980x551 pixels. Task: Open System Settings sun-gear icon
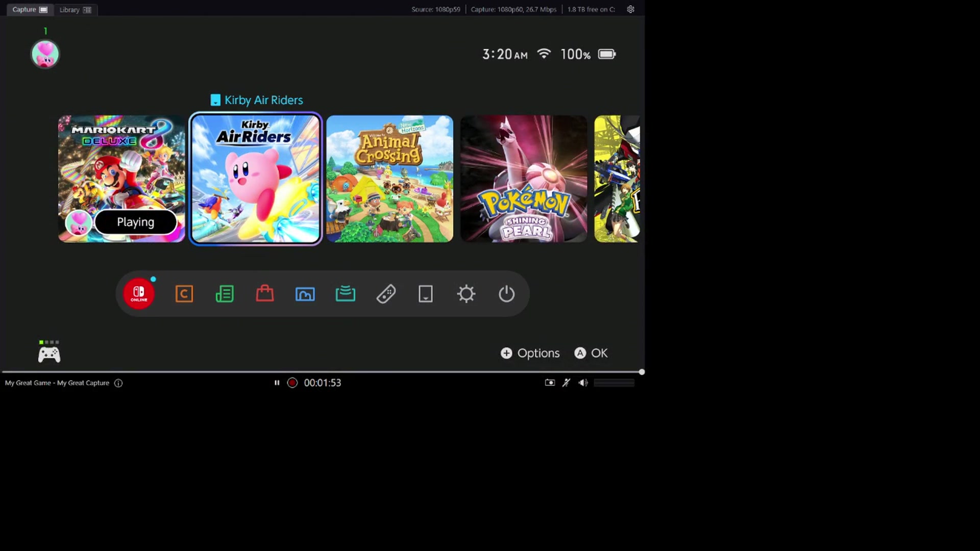[x=466, y=294]
